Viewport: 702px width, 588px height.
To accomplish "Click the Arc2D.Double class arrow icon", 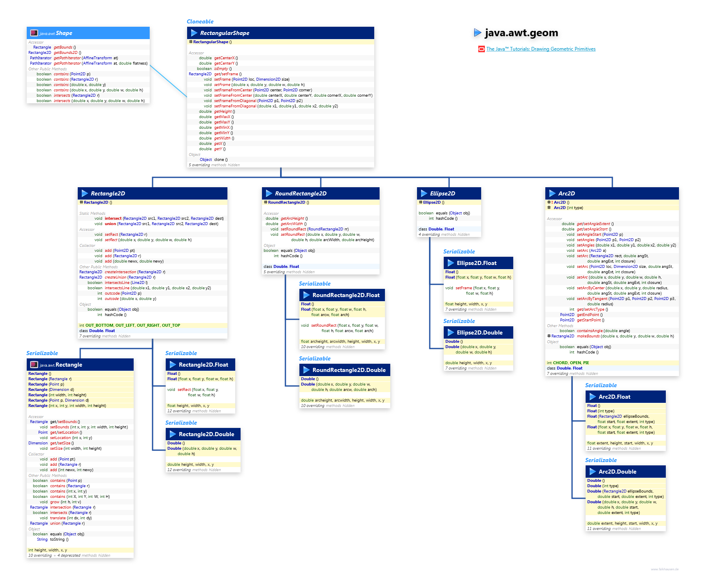I will (593, 472).
